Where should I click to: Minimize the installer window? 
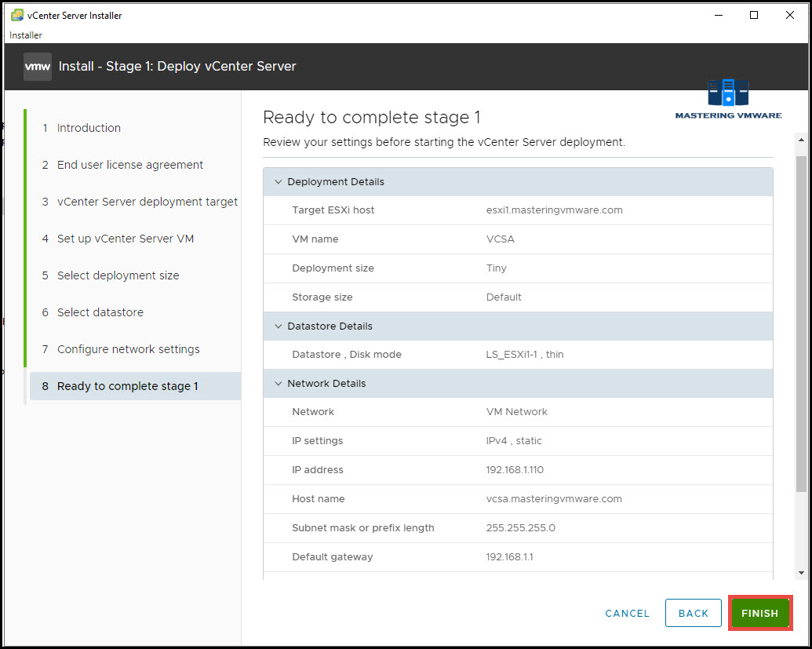point(719,15)
